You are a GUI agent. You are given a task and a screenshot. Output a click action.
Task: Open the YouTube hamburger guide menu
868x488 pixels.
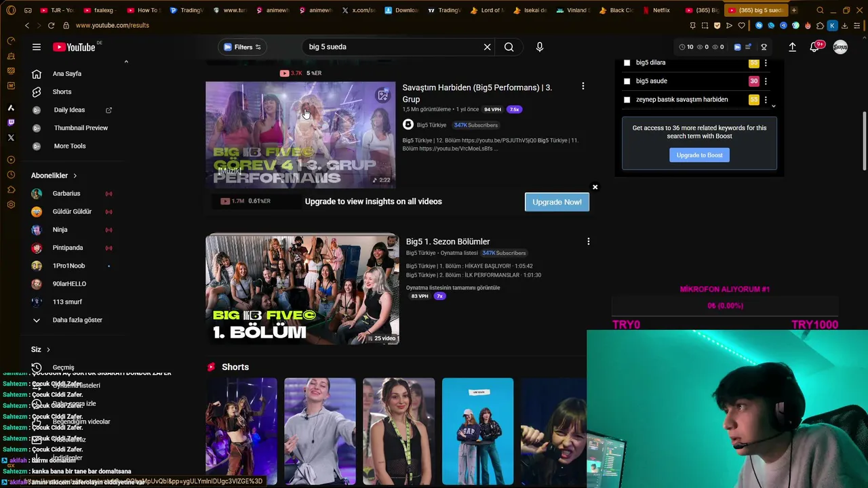click(x=37, y=47)
